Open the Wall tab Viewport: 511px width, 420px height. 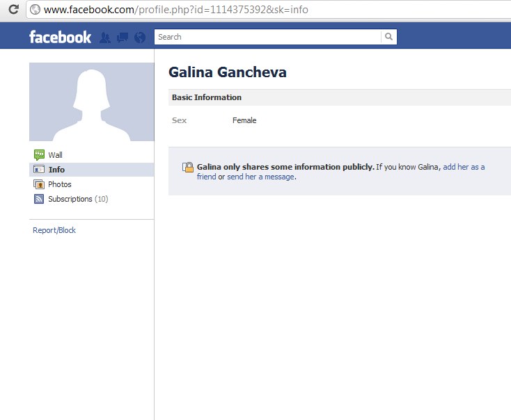[55, 155]
